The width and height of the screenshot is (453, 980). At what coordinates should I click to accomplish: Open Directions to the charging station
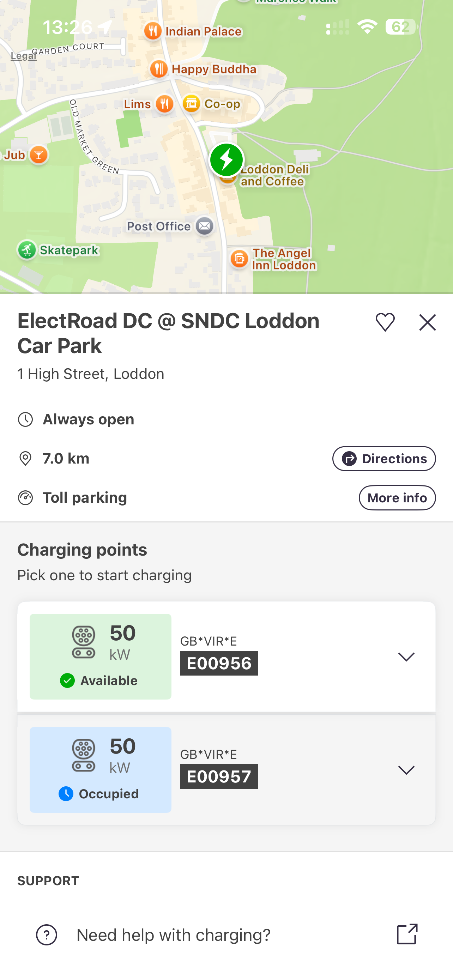(384, 458)
